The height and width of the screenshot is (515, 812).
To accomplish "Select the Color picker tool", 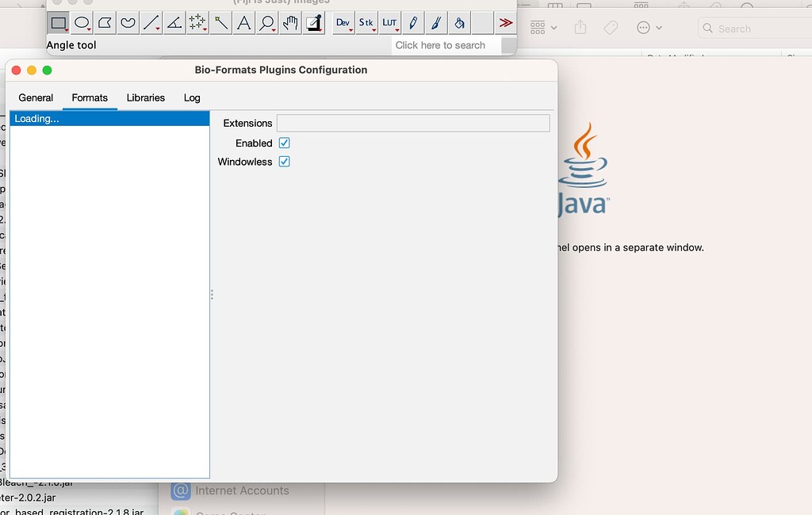I will point(313,23).
